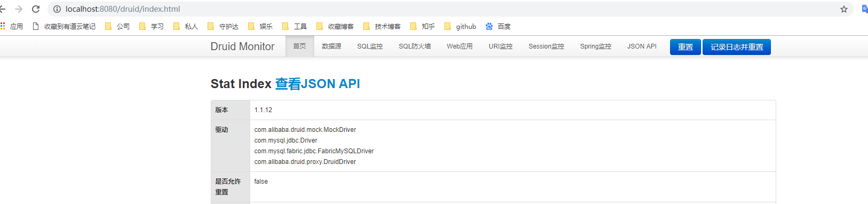Open the 应用 apps grid shortcut
The height and width of the screenshot is (204, 868).
[x=12, y=26]
